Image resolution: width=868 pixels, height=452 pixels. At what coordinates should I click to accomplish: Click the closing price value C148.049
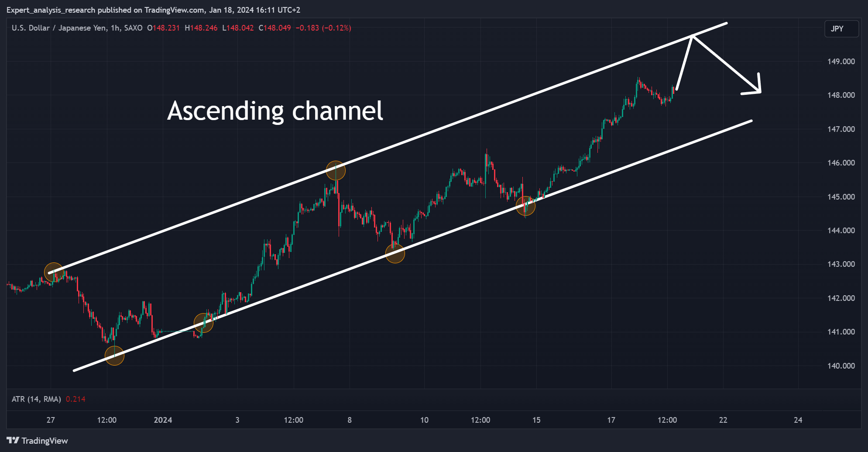[275, 28]
